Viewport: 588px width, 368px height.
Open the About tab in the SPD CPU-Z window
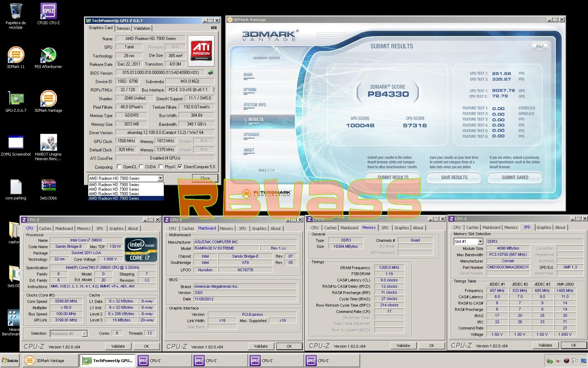click(x=560, y=227)
